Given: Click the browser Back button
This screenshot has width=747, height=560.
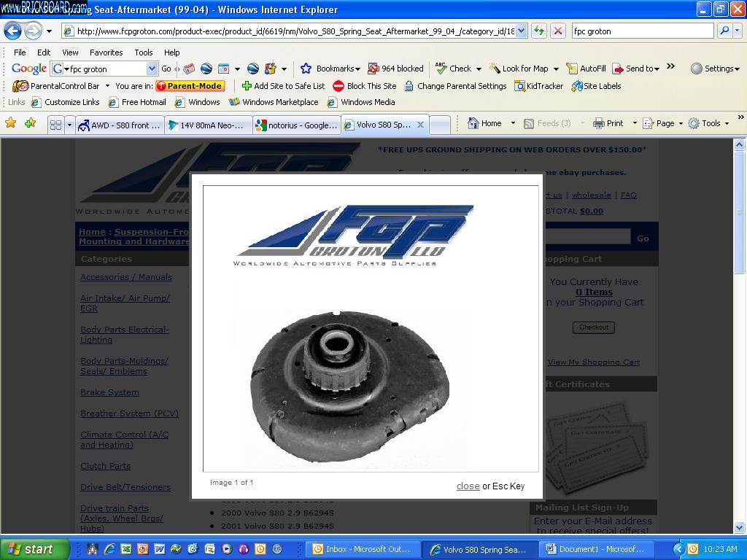Looking at the screenshot, I should point(13,31).
